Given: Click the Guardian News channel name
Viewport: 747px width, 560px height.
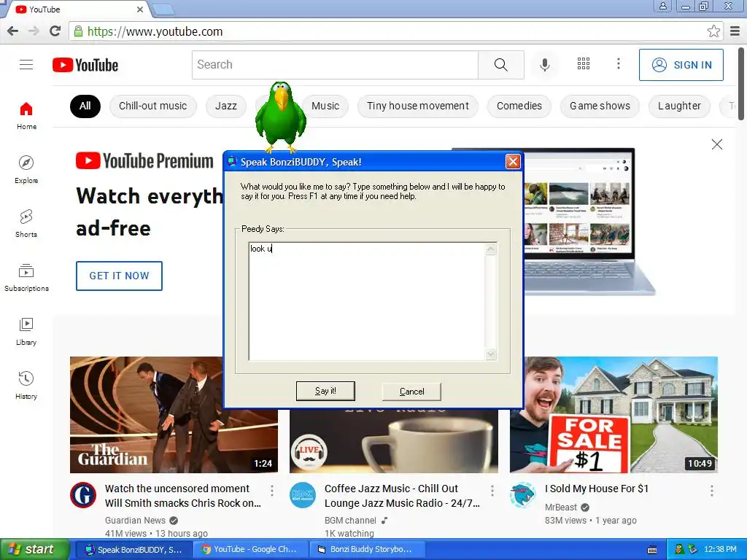Looking at the screenshot, I should coord(135,521).
